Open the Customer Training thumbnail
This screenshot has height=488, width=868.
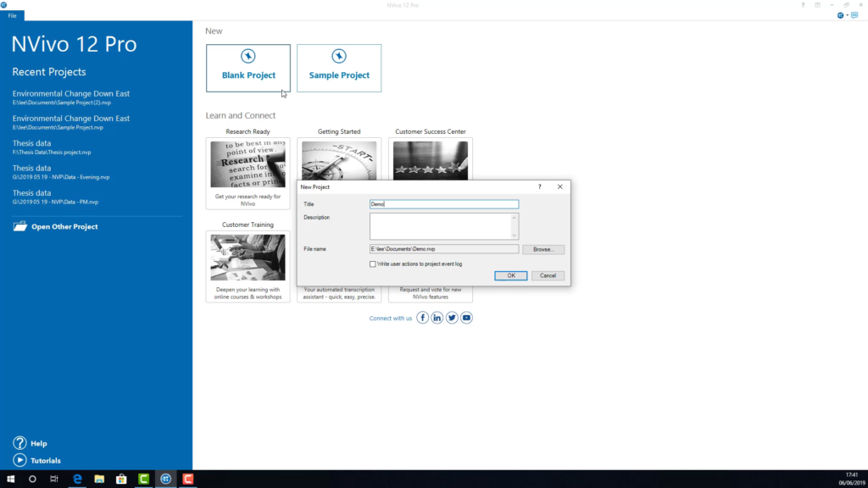point(248,258)
